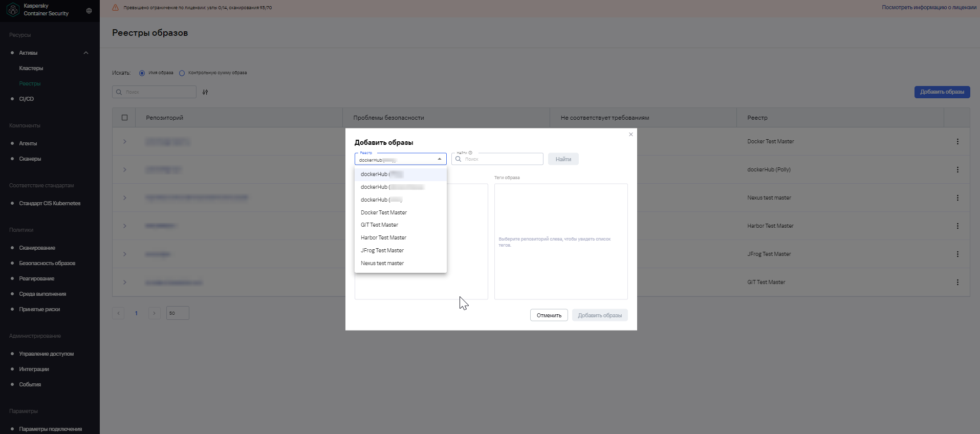
Task: Open CI/CD in the sidebar
Action: click(27, 99)
